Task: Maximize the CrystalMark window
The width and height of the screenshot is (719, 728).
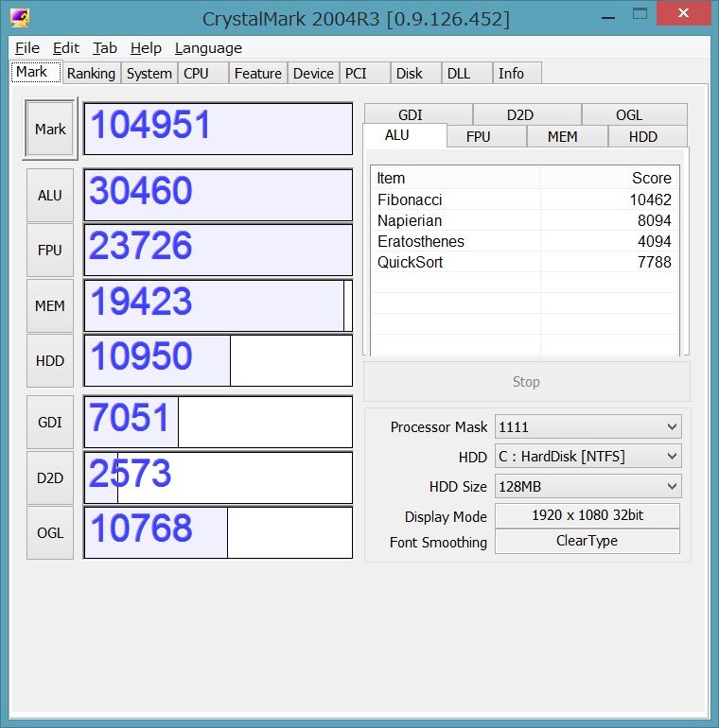Action: point(640,14)
